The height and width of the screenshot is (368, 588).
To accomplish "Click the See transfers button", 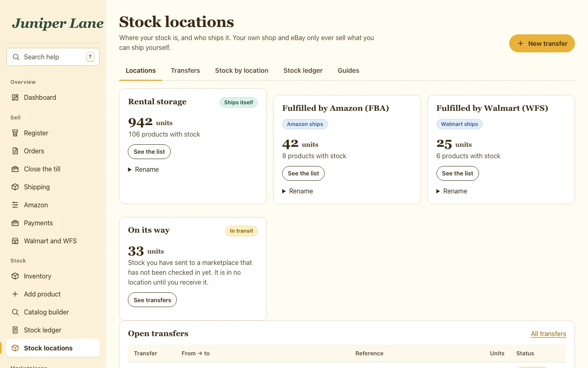I will click(152, 300).
